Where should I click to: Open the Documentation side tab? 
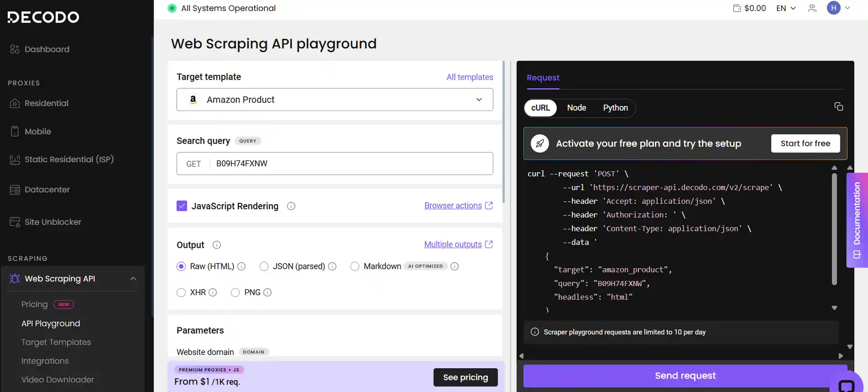857,220
